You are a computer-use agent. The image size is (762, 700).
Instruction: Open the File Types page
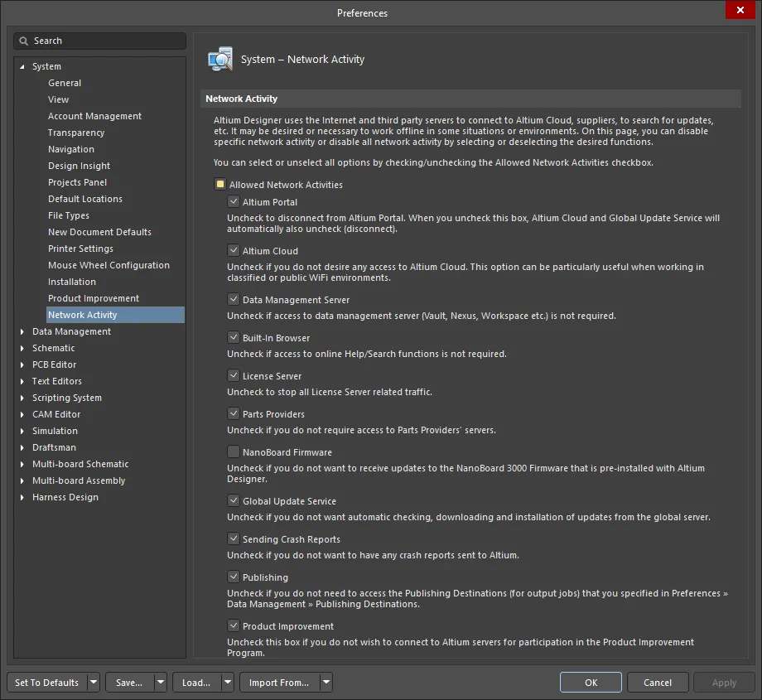pyautogui.click(x=69, y=215)
